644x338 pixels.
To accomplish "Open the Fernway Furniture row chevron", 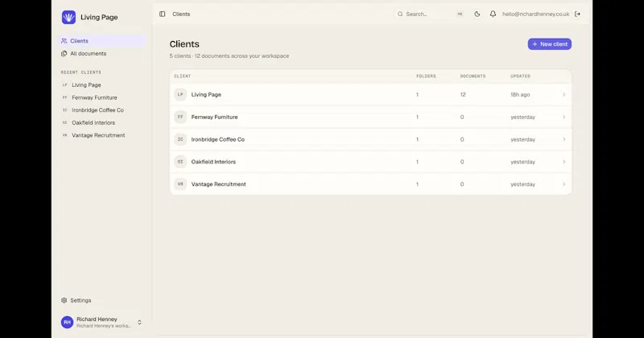I will click(x=564, y=117).
